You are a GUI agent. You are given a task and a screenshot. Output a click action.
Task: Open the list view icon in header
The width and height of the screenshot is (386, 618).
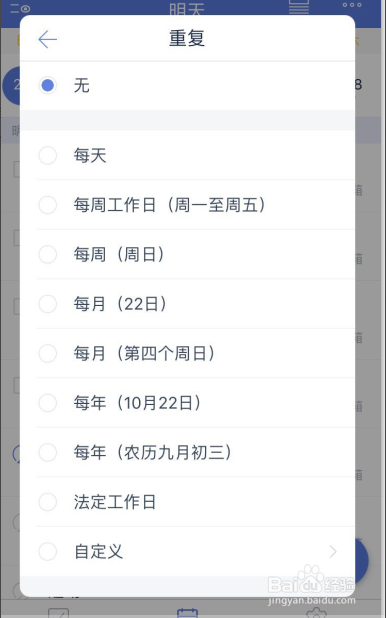tap(298, 6)
